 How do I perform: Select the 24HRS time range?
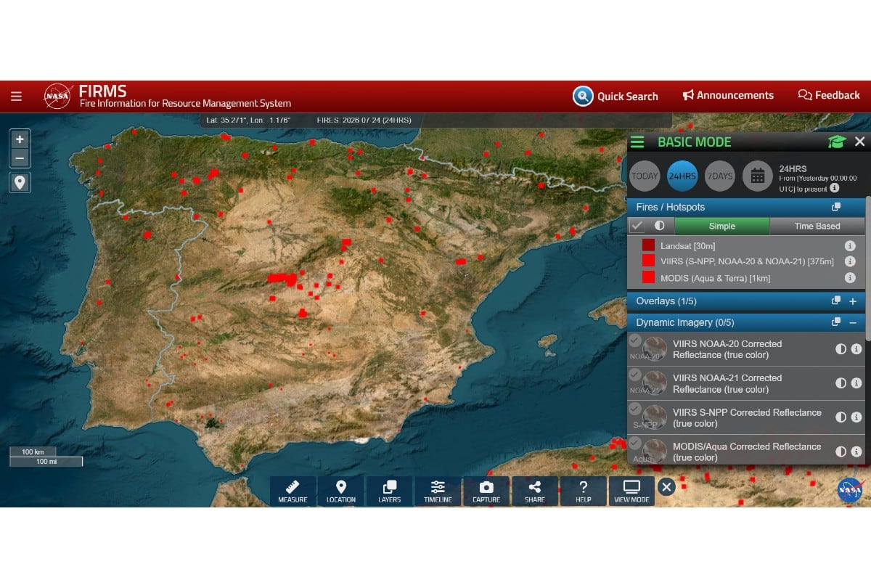pyautogui.click(x=682, y=176)
